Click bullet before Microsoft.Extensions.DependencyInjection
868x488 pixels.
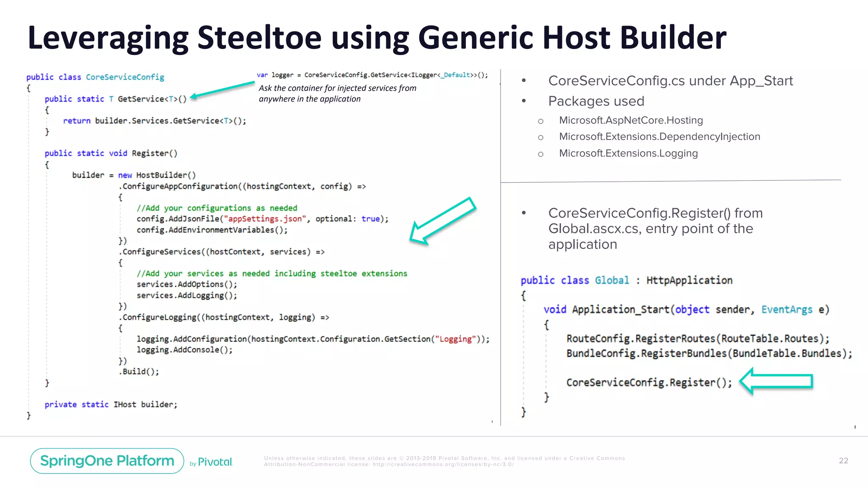coord(540,138)
